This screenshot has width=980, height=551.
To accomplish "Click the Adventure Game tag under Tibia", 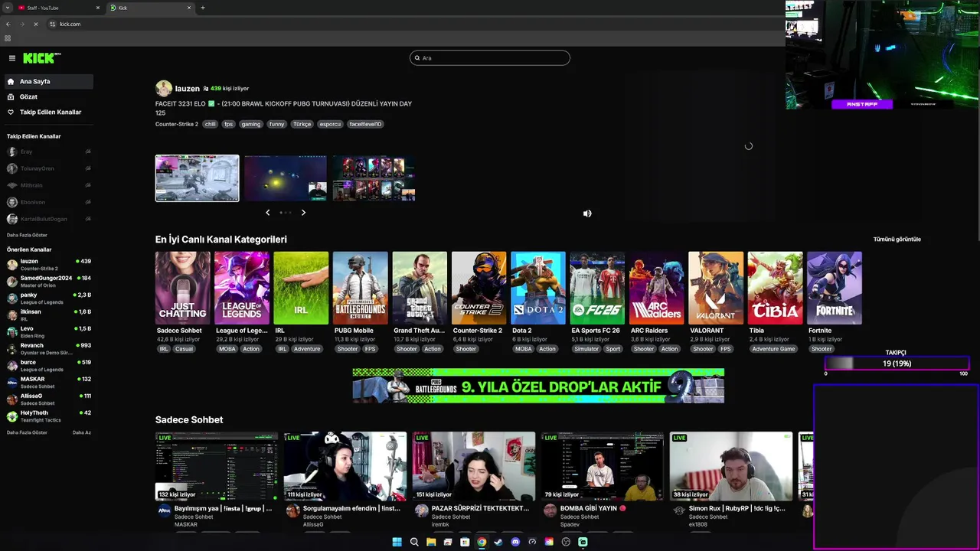I will pos(773,349).
